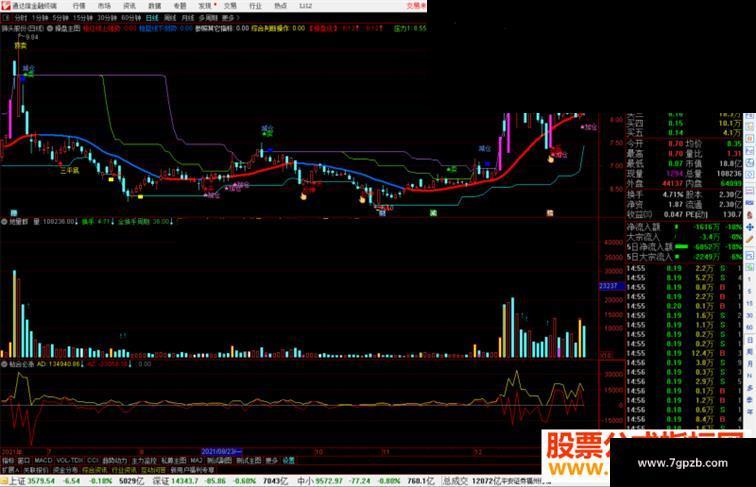Open the 量 value dropdown arrow in volume header

pyautogui.click(x=77, y=222)
